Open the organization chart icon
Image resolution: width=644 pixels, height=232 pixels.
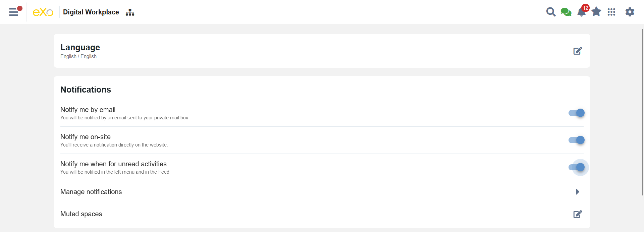tap(130, 12)
